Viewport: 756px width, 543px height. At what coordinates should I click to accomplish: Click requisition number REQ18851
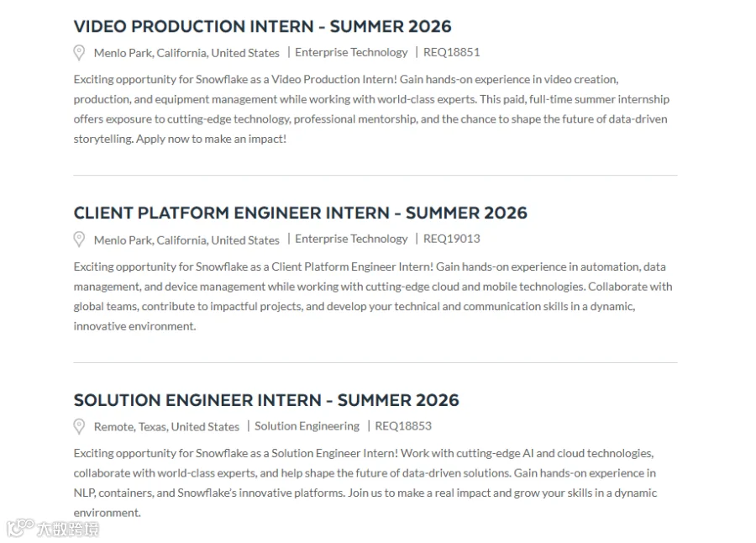(452, 52)
